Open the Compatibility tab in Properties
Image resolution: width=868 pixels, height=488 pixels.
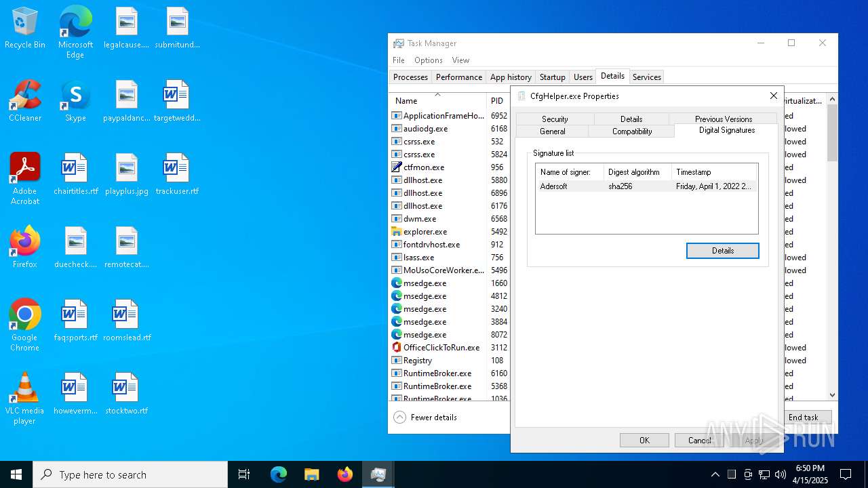[x=632, y=131]
